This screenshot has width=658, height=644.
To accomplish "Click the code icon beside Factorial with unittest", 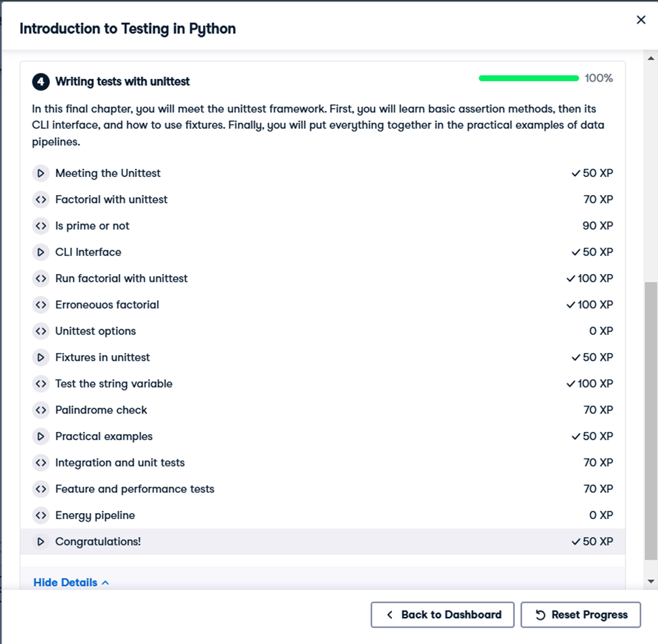I will point(40,199).
